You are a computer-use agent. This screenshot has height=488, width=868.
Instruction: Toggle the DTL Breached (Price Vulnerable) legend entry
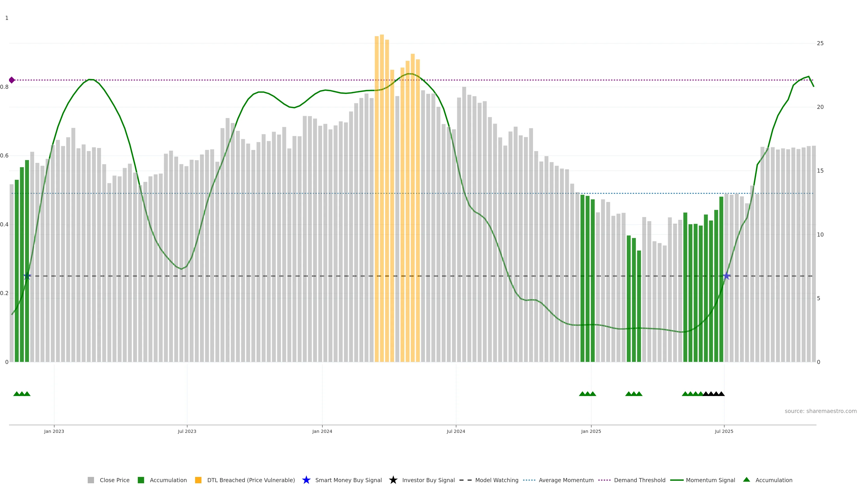(x=251, y=480)
